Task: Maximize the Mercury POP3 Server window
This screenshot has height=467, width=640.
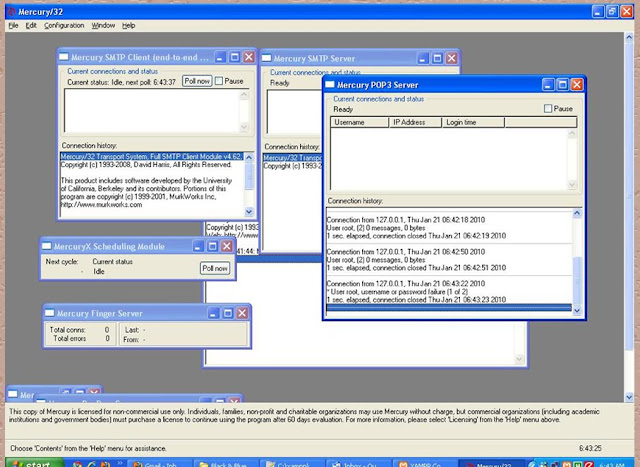Action: coord(562,85)
